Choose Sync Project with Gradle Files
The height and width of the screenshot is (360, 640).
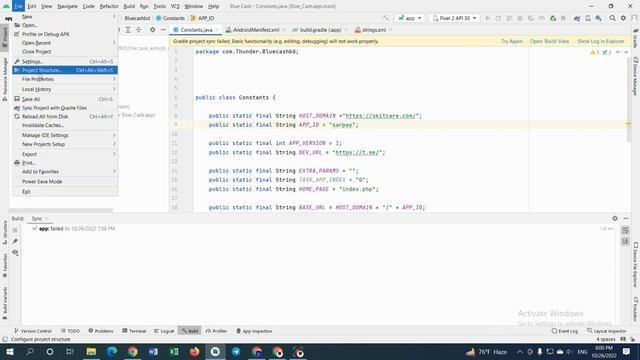coord(65,108)
